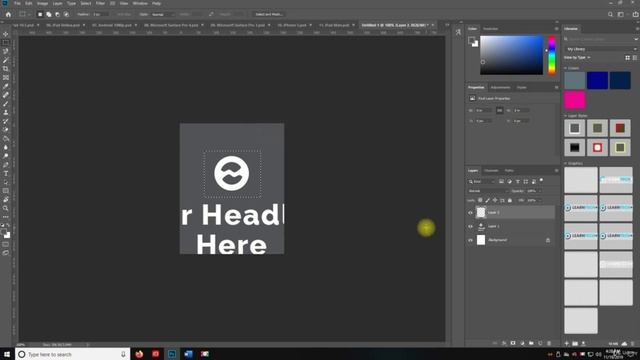This screenshot has height=360, width=640.
Task: Collapse the Graphics section in Libraries
Action: tap(566, 163)
